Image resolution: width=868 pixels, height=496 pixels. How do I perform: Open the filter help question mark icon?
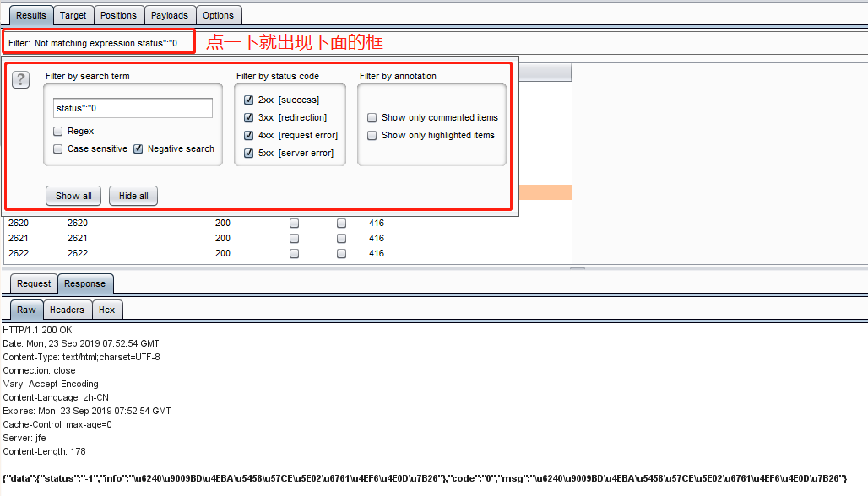(20, 79)
